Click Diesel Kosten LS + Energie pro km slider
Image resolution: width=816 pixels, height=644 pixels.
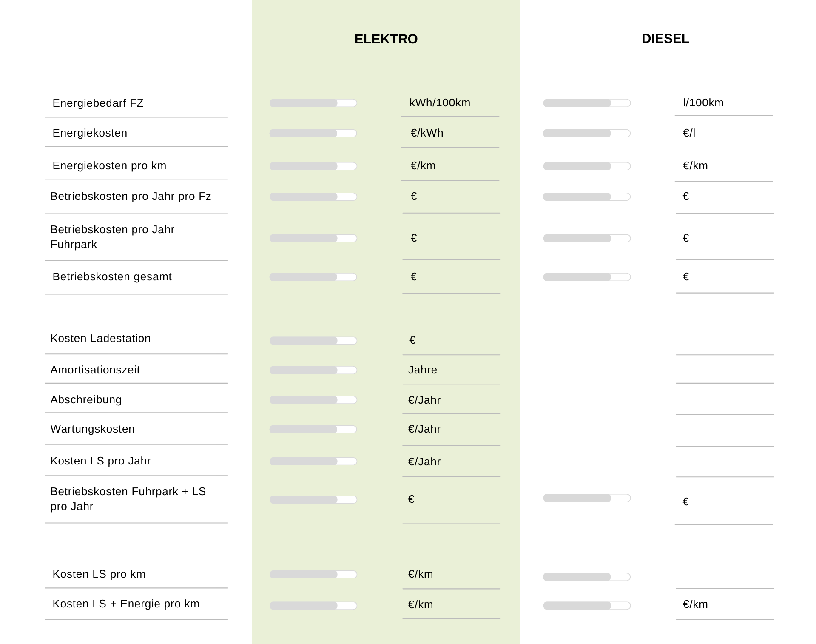tap(587, 606)
